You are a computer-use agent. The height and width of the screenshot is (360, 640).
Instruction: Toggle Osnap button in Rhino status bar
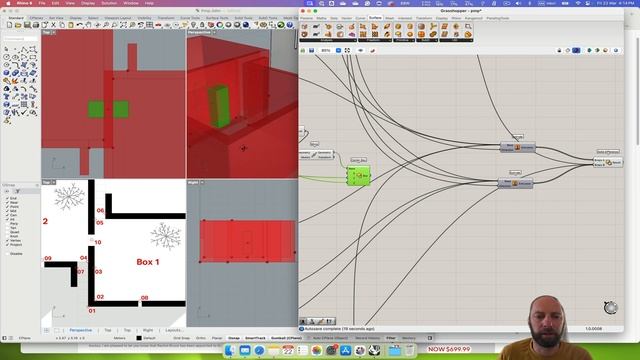click(234, 338)
